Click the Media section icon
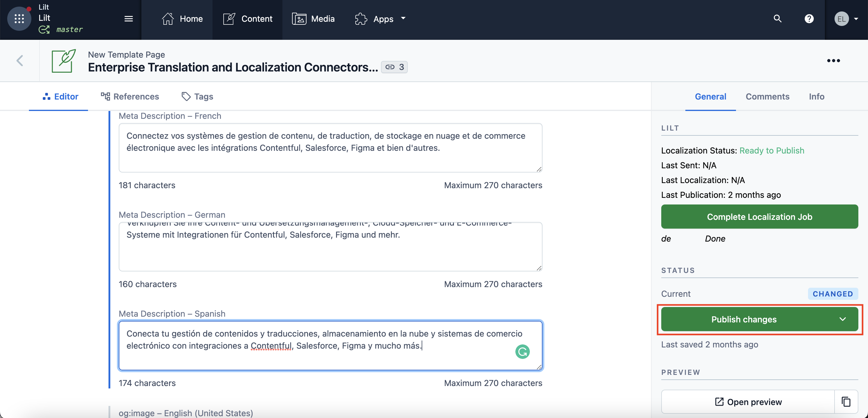 (x=299, y=18)
